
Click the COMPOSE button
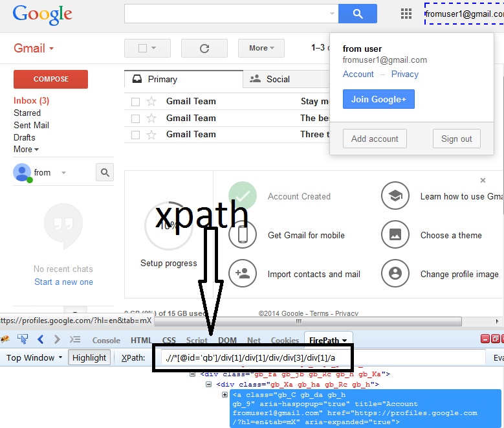point(50,79)
